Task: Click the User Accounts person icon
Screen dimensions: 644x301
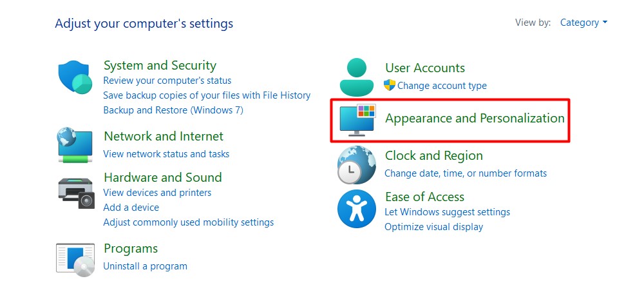Action: 356,77
